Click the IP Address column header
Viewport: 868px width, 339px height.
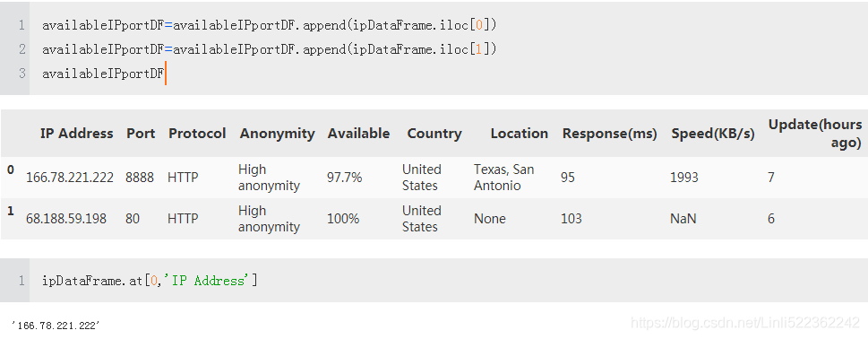76,134
